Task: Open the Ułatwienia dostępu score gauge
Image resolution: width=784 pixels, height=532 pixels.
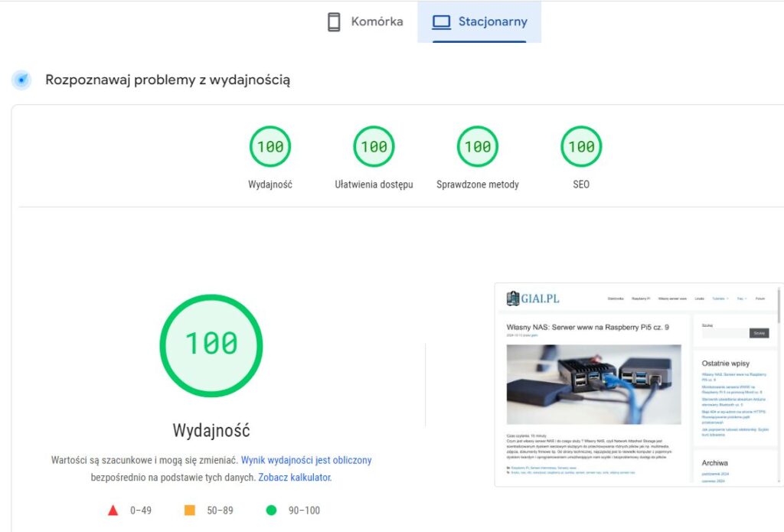Action: [374, 146]
